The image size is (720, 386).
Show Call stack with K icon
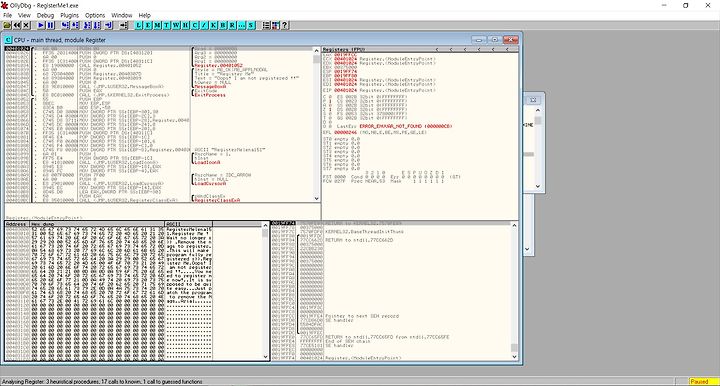coord(214,25)
